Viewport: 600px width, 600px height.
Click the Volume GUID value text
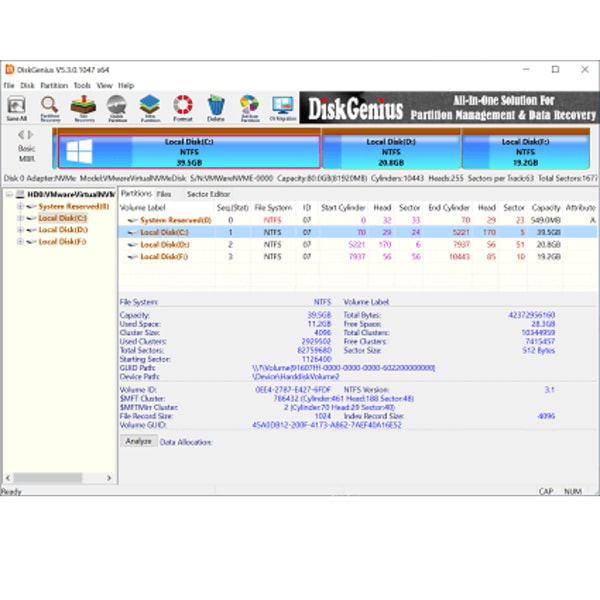point(327,425)
